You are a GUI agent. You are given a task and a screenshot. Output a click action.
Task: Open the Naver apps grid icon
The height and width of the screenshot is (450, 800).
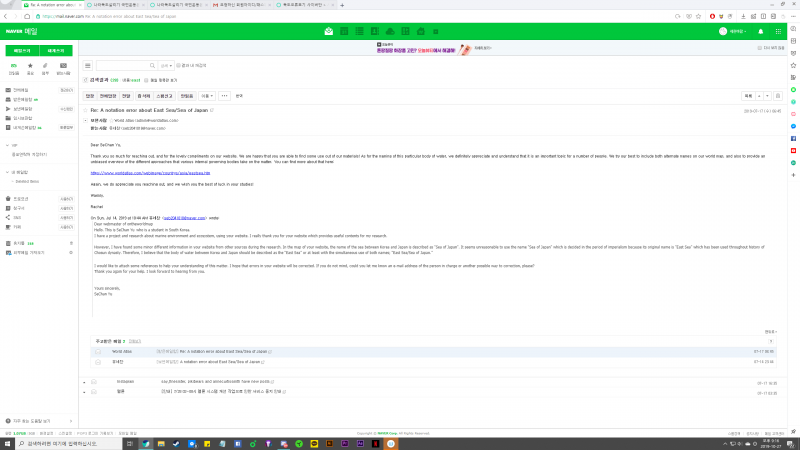coord(778,32)
